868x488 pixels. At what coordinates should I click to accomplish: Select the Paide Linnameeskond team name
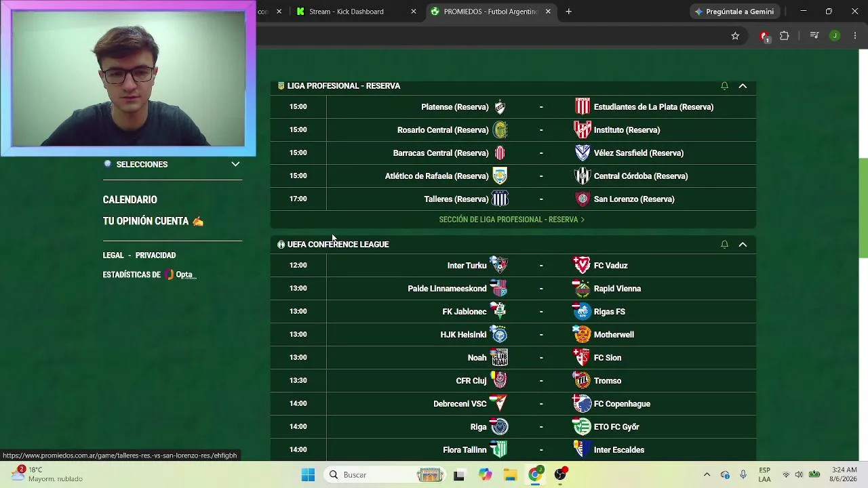tap(448, 289)
